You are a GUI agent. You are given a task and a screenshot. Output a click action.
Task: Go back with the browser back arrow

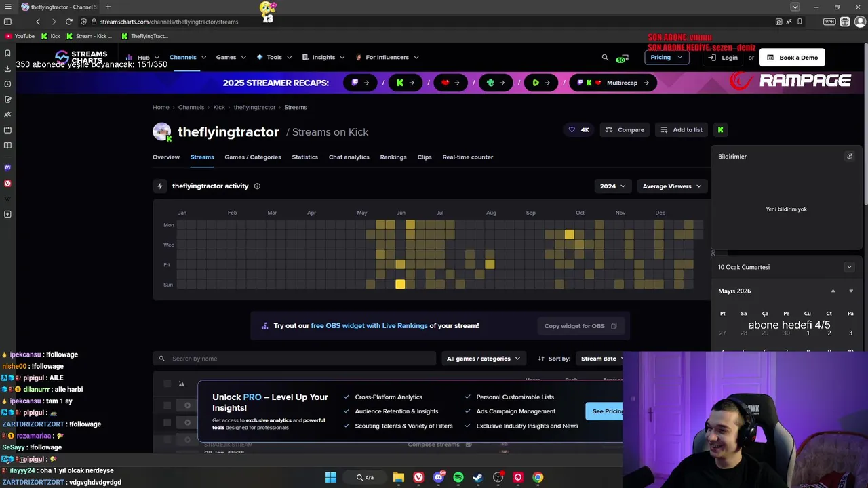38,22
